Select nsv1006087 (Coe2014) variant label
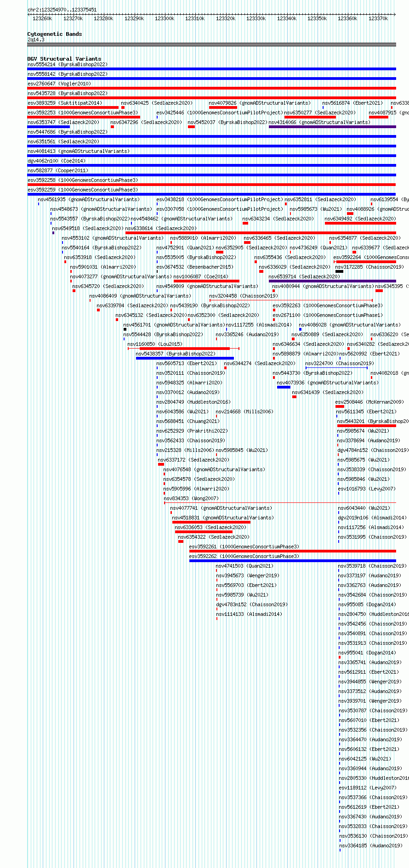The width and height of the screenshot is (409, 868). click(201, 277)
